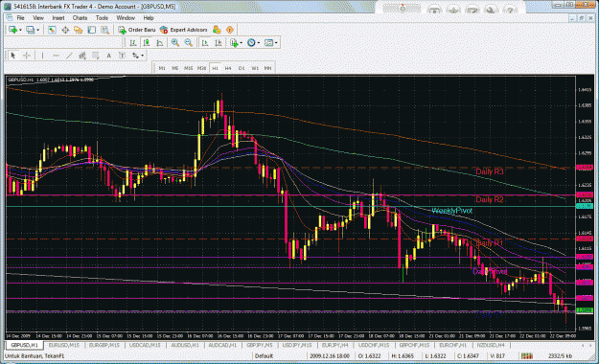The height and width of the screenshot is (364, 599).
Task: Expand the templates dropdown arrow
Action: click(x=276, y=43)
